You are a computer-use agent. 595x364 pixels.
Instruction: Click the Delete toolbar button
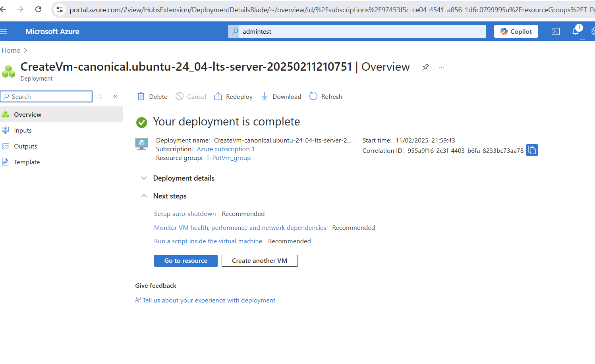pyautogui.click(x=152, y=96)
